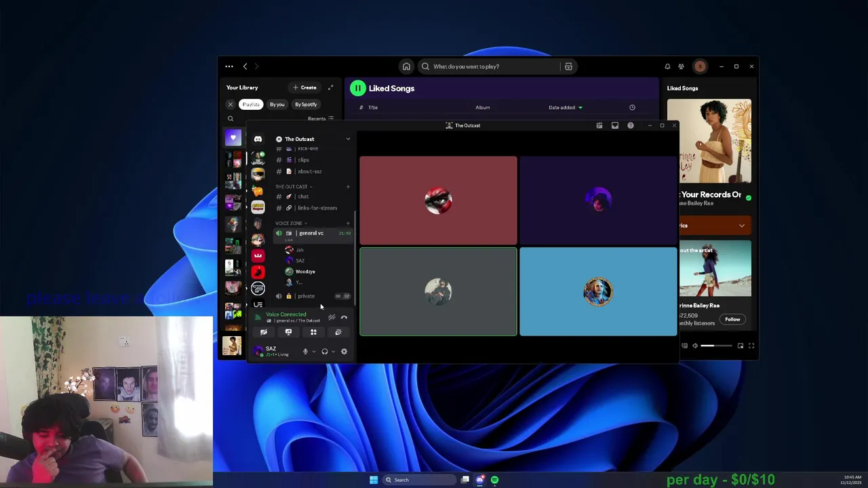Share your screen in Discord
Screen dimensions: 868x488
pos(288,332)
